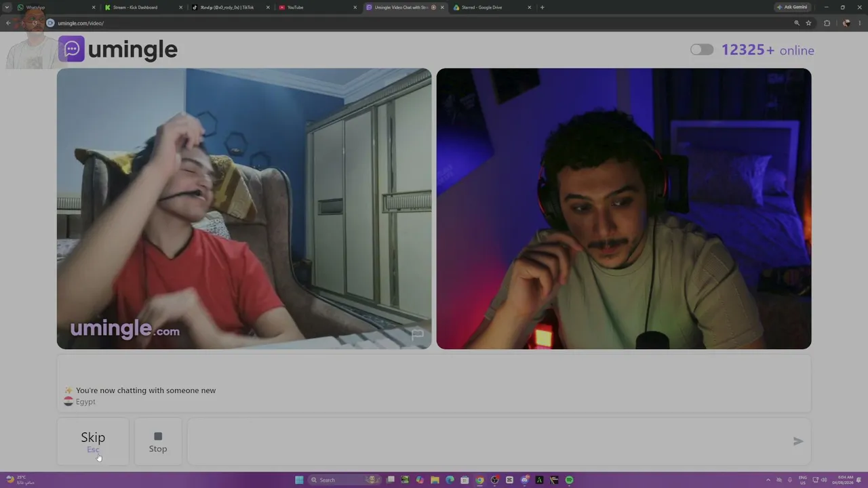Close the Google Drive tab

click(529, 7)
